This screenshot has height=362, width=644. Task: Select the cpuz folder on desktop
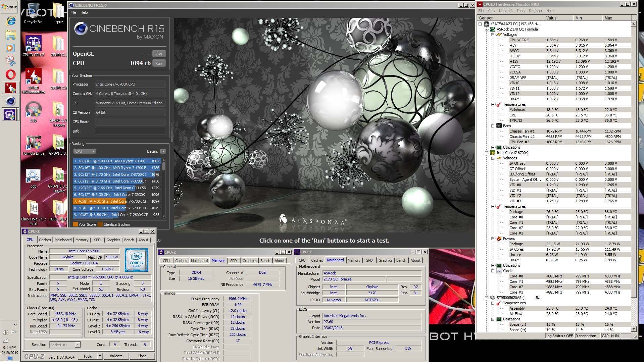(59, 13)
